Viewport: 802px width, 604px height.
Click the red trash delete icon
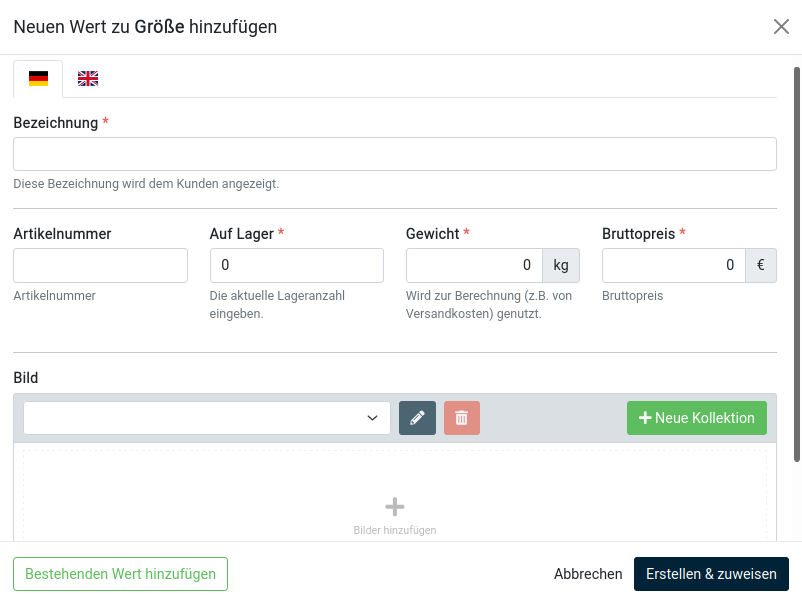pyautogui.click(x=461, y=418)
